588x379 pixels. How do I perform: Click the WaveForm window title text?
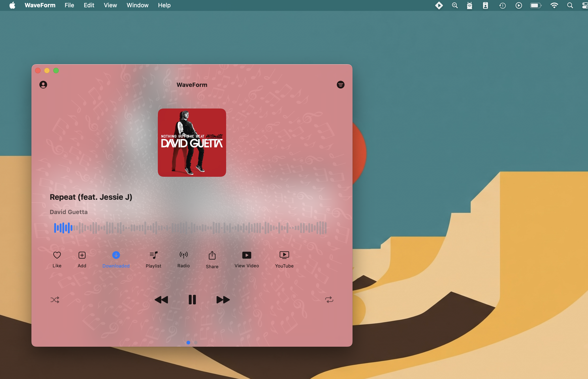click(192, 85)
